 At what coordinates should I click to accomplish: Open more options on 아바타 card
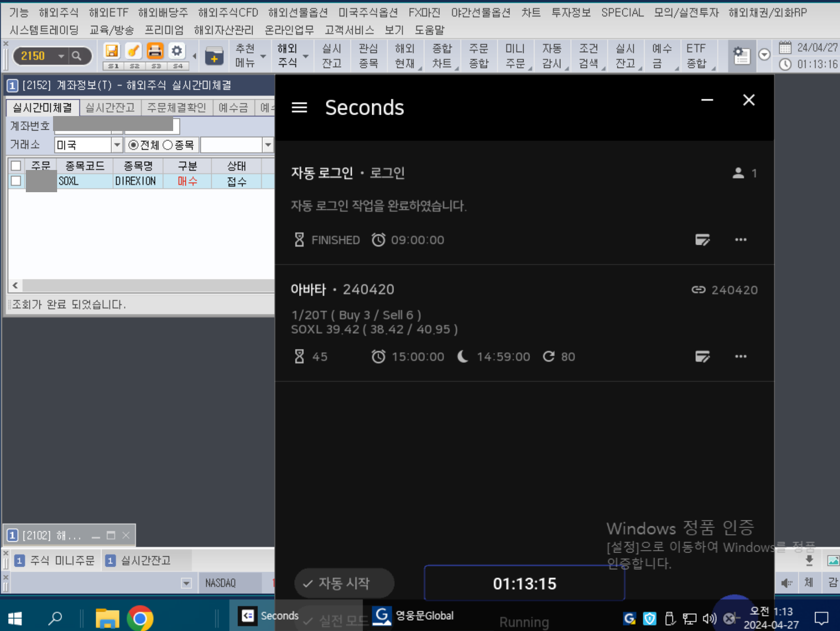[741, 356]
